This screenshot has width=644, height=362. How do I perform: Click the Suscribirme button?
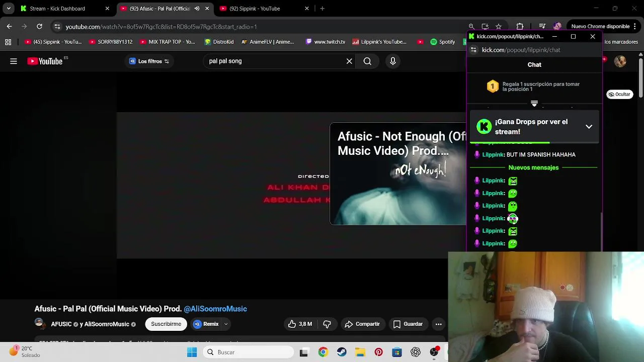click(166, 324)
